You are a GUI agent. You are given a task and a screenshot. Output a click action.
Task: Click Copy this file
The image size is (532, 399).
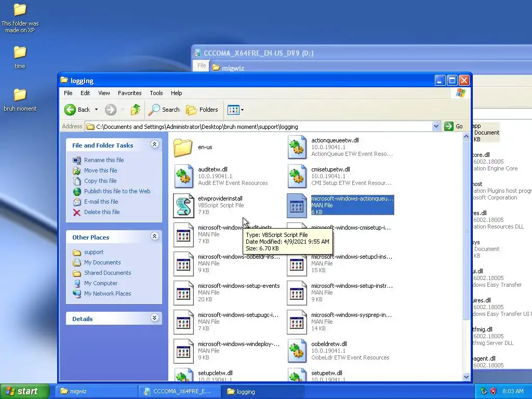[x=100, y=181]
